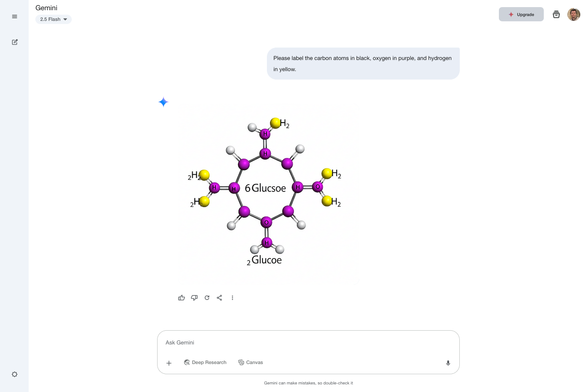Activate the microphone voice input
This screenshot has width=588, height=392.
(x=448, y=363)
